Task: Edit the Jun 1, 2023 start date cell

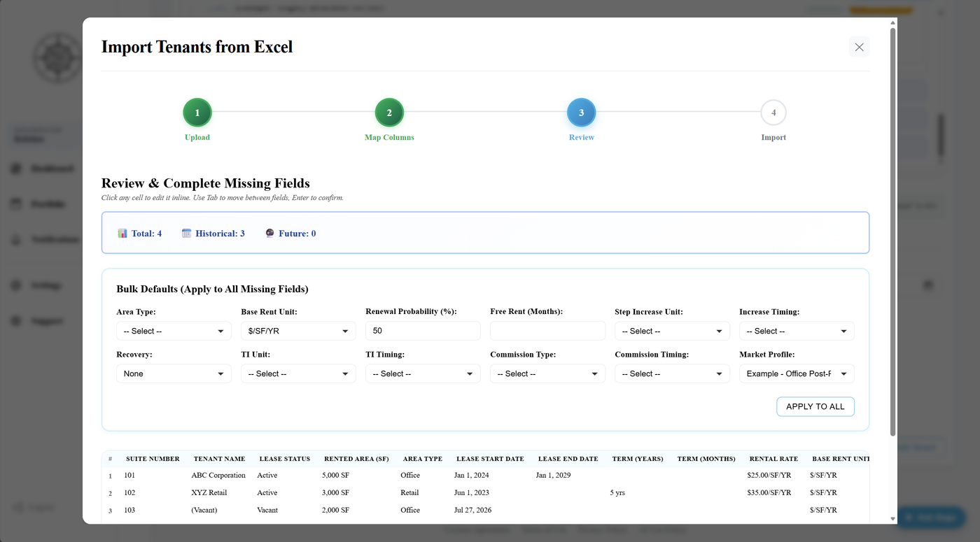Action: (472, 492)
